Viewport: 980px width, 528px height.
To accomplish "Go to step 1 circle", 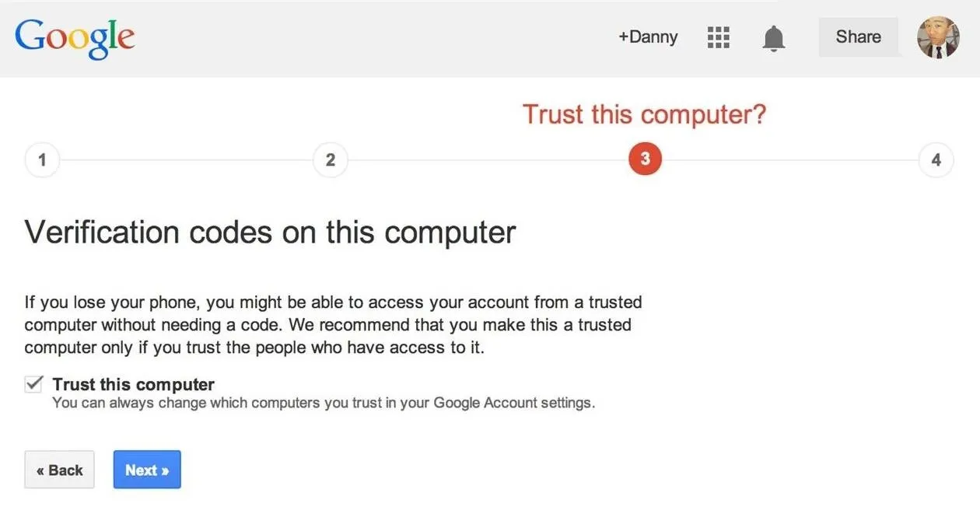I will coord(42,160).
